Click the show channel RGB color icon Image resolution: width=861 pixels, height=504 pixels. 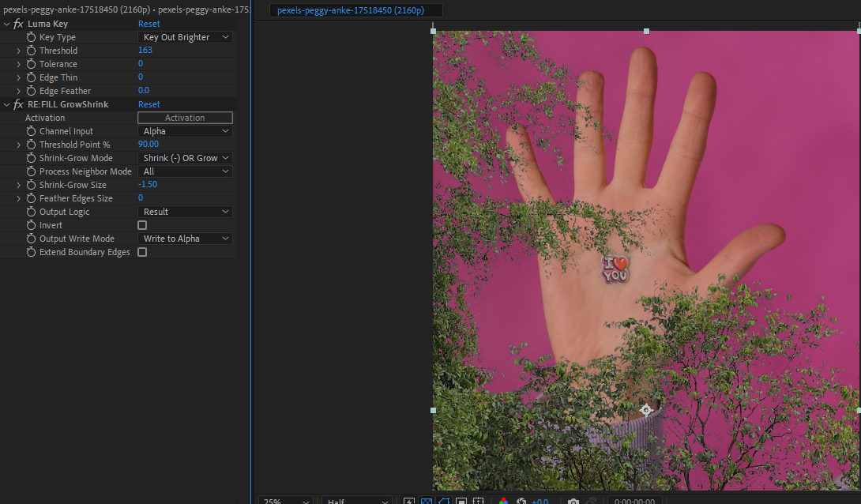(x=503, y=501)
